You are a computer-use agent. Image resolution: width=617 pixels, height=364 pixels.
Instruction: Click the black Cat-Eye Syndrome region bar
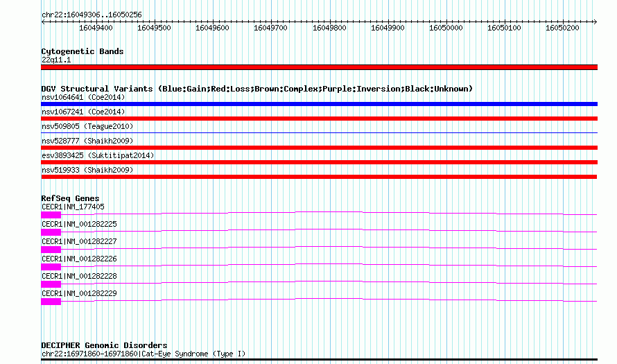coord(319,359)
